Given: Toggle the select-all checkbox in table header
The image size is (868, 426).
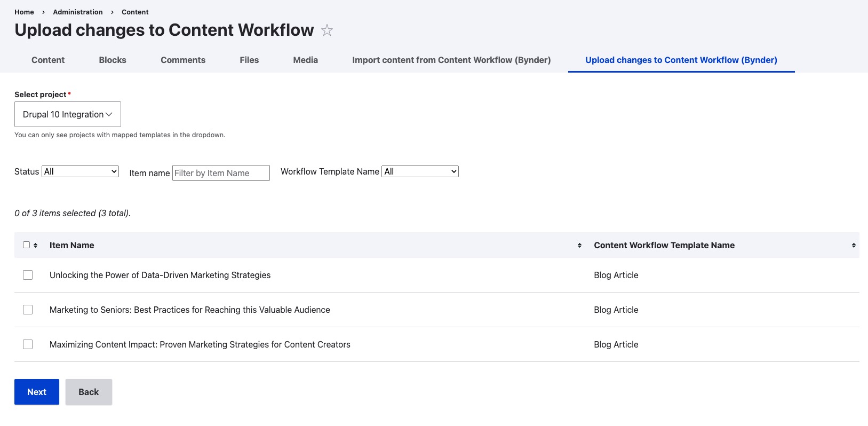Looking at the screenshot, I should (26, 245).
